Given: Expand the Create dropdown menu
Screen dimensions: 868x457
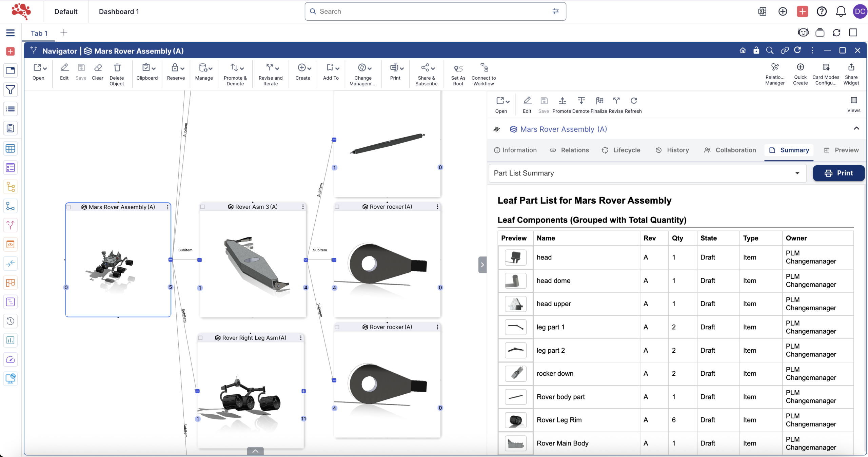Looking at the screenshot, I should [x=309, y=68].
